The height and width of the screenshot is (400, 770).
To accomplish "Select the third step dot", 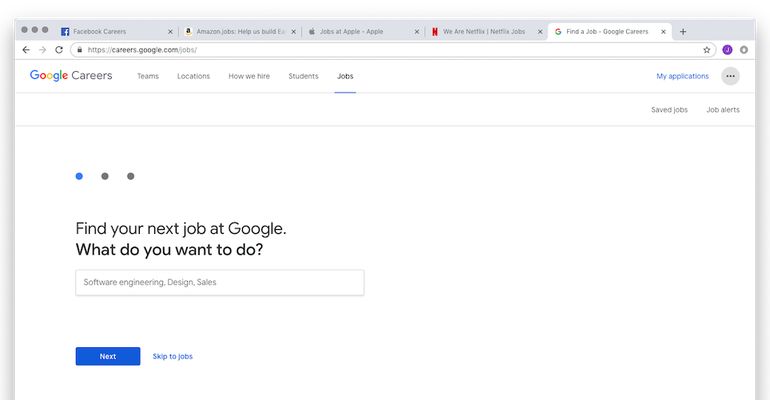I will 131,176.
